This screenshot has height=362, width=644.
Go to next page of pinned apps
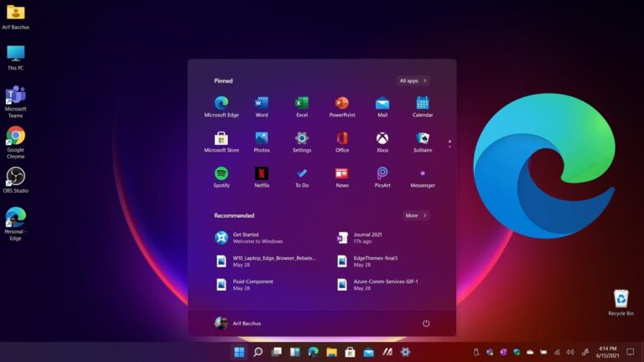[449, 147]
